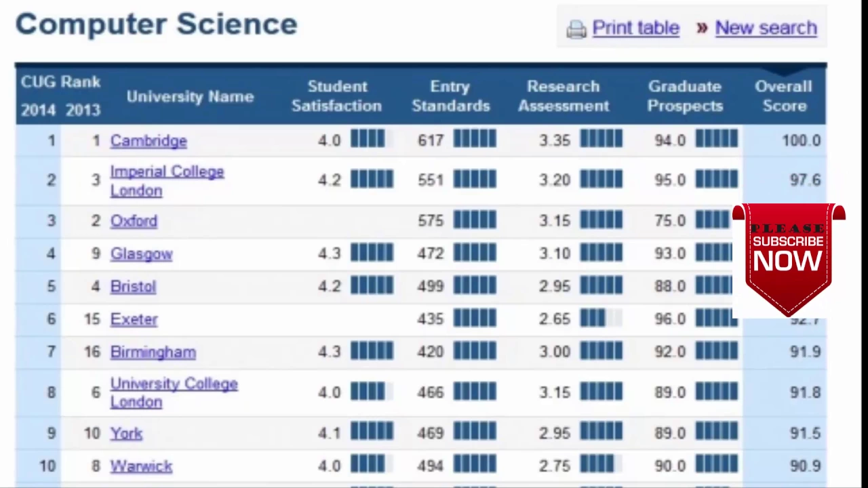
Task: Open the University College London link
Action: click(174, 392)
